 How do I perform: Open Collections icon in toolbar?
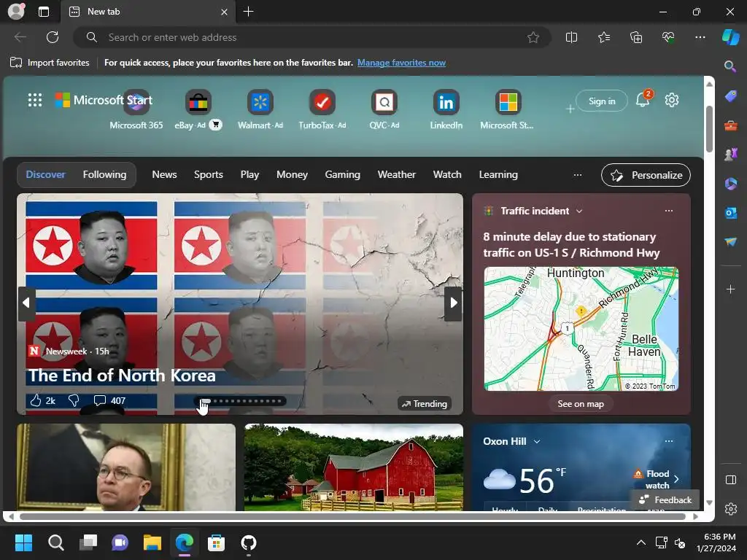click(636, 37)
